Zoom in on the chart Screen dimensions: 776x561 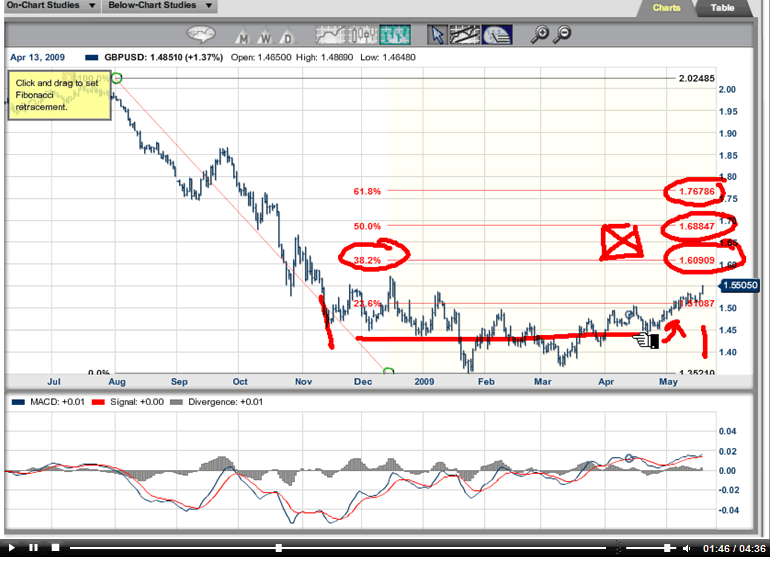tap(541, 35)
